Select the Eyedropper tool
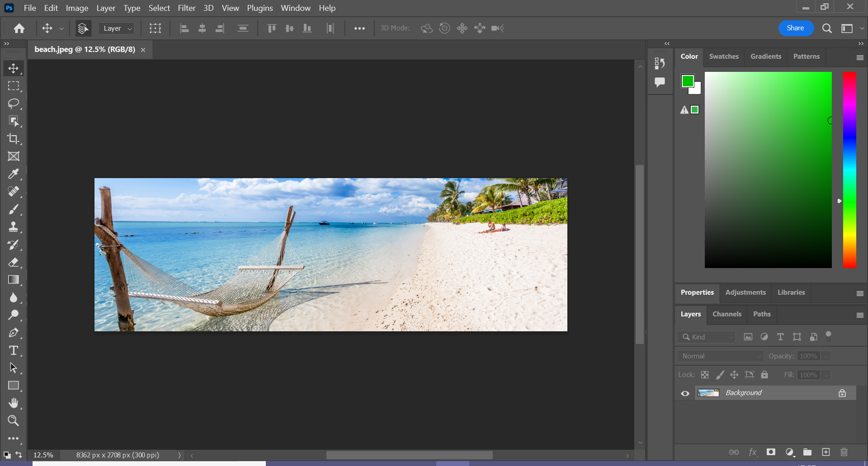This screenshot has height=466, width=868. pyautogui.click(x=14, y=174)
